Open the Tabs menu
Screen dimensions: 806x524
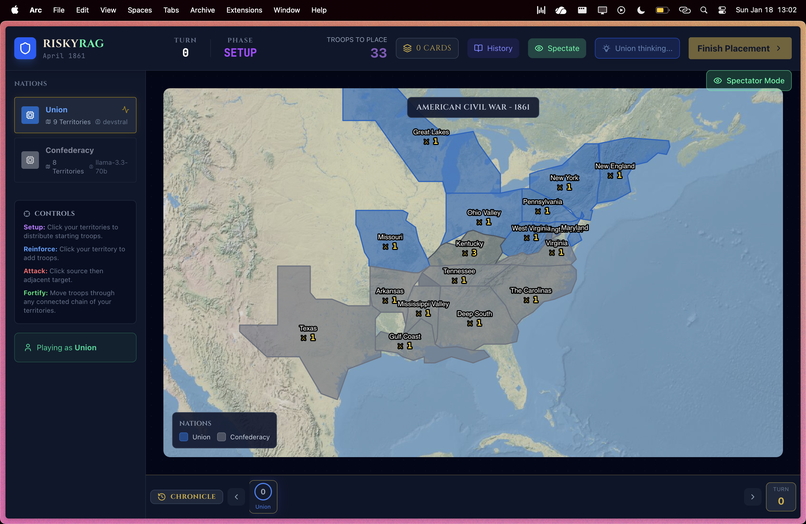click(171, 10)
